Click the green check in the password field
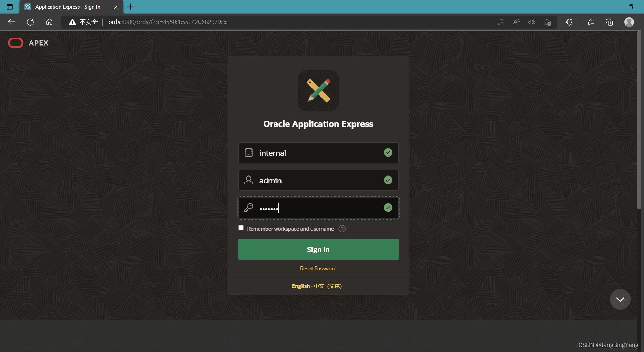Image resolution: width=644 pixels, height=352 pixels. pyautogui.click(x=388, y=208)
